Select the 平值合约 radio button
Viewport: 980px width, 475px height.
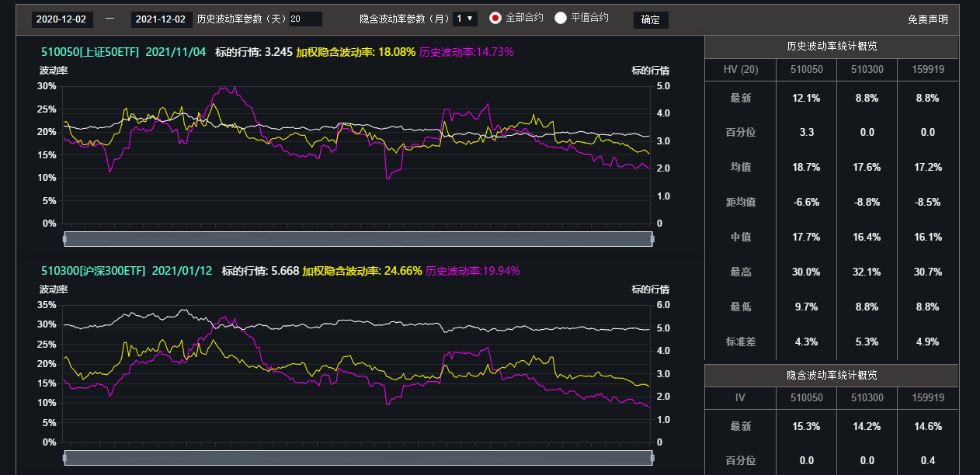561,18
